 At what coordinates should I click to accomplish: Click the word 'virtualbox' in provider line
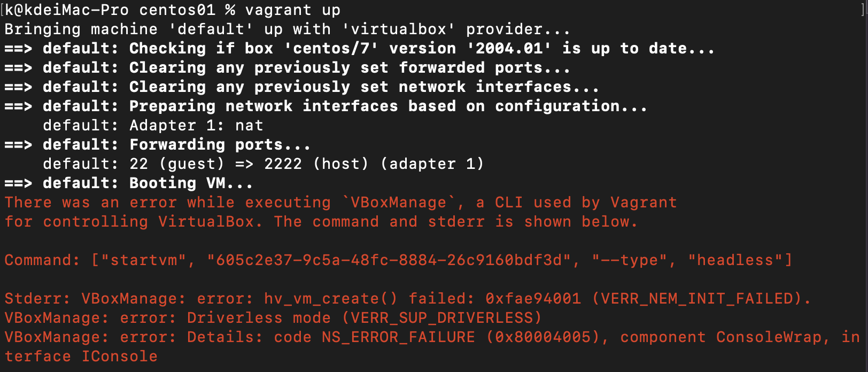(398, 29)
